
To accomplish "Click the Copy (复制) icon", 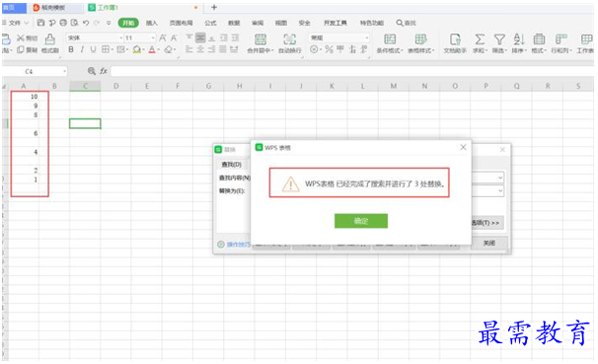I will pos(21,49).
